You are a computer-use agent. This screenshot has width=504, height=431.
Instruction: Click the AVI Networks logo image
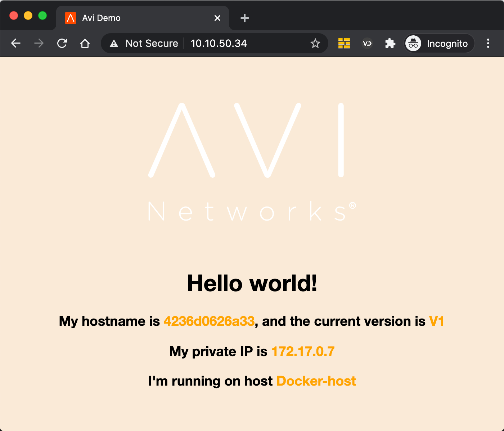point(252,162)
